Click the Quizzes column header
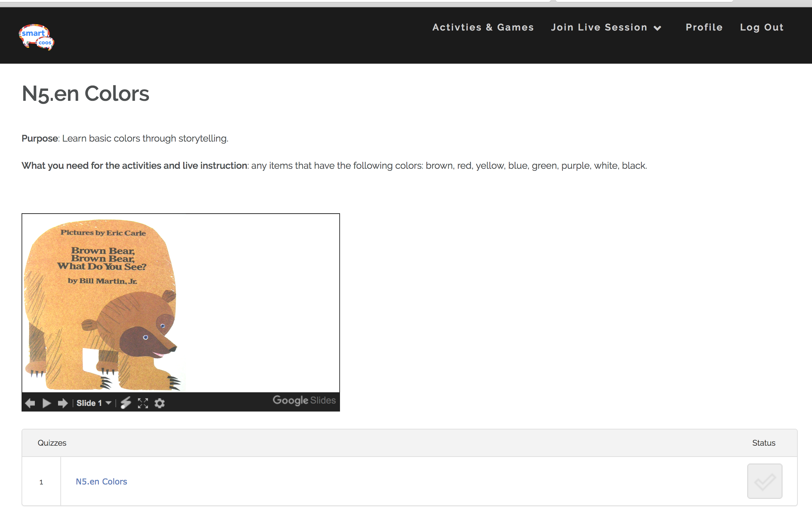Screen dimensions: 812x512 52,443
